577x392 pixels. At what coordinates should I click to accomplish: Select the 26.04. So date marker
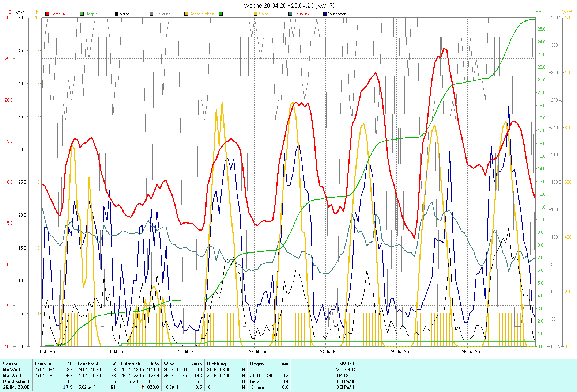click(x=471, y=352)
